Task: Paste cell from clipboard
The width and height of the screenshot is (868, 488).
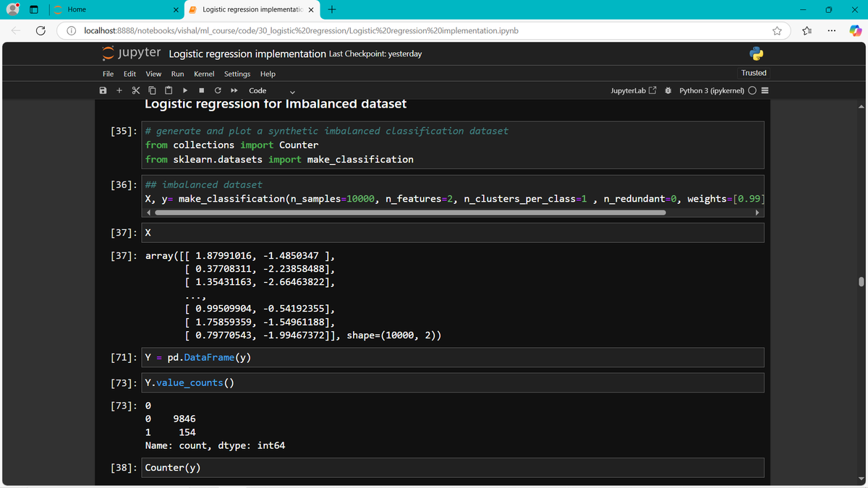Action: [169, 90]
